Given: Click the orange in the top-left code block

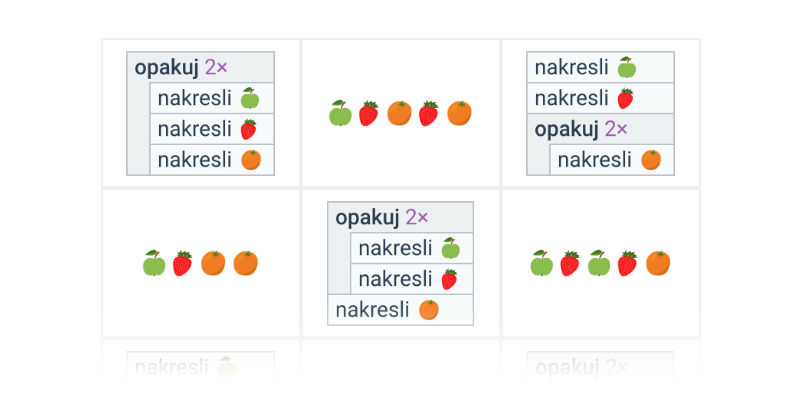Looking at the screenshot, I should click(251, 160).
